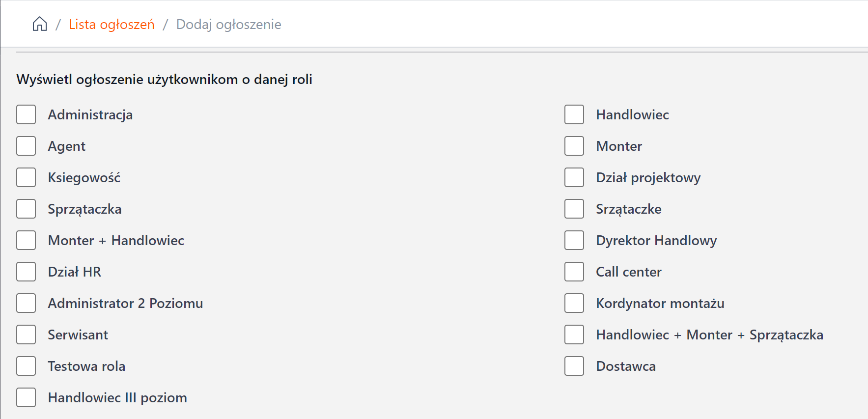The height and width of the screenshot is (419, 868).
Task: Tick the Monter role checkbox
Action: tap(574, 146)
